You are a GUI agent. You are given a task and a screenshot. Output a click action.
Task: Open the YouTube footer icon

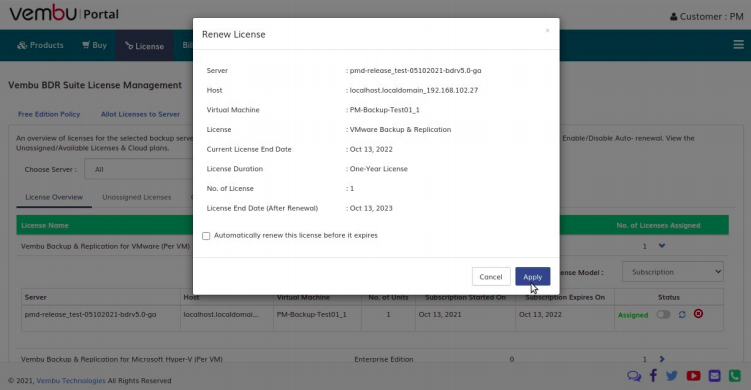pyautogui.click(x=693, y=376)
